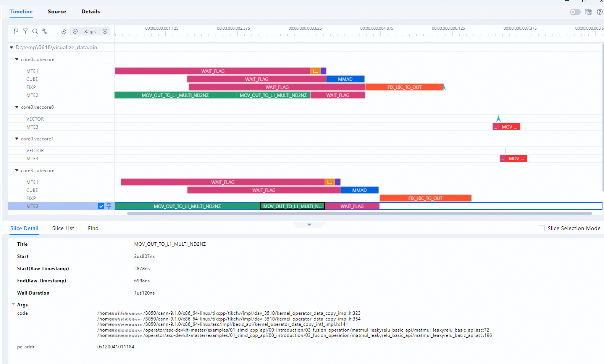
Task: Click the circular reset zoom icon
Action: (64, 32)
